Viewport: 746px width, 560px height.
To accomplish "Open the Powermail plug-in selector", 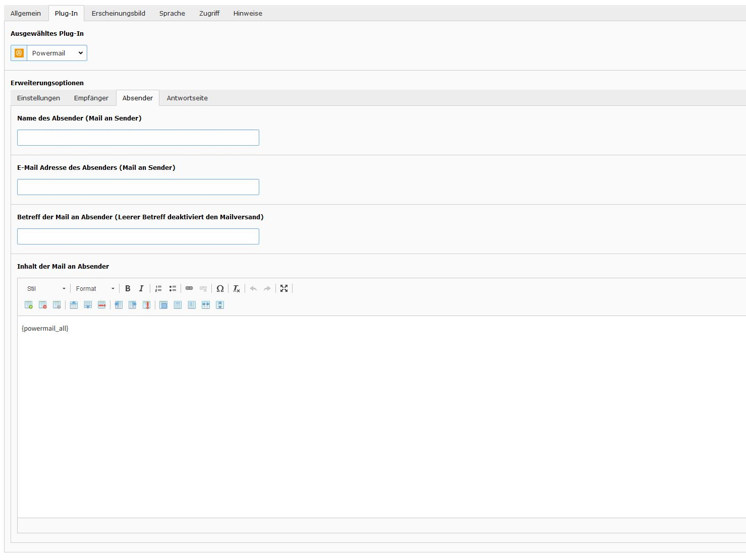I will (56, 53).
